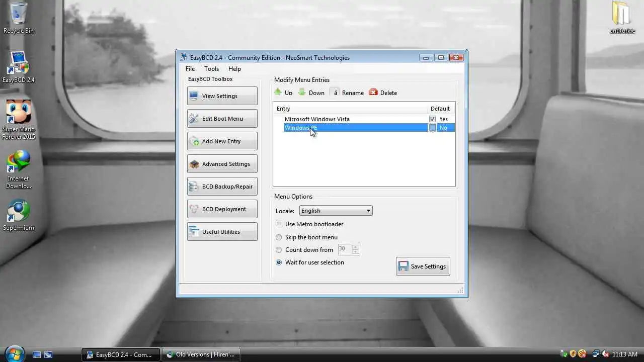Click the Internet Download Manager desktop icon

[x=19, y=169]
